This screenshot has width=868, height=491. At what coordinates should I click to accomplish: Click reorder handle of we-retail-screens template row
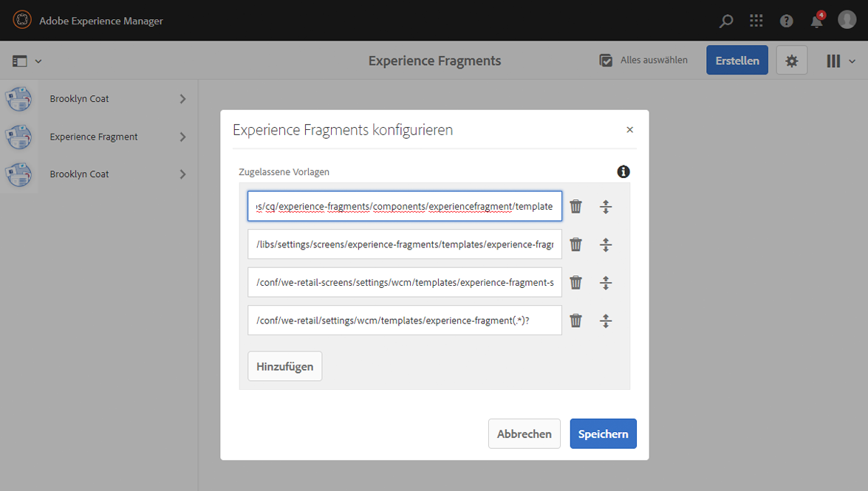click(x=606, y=283)
